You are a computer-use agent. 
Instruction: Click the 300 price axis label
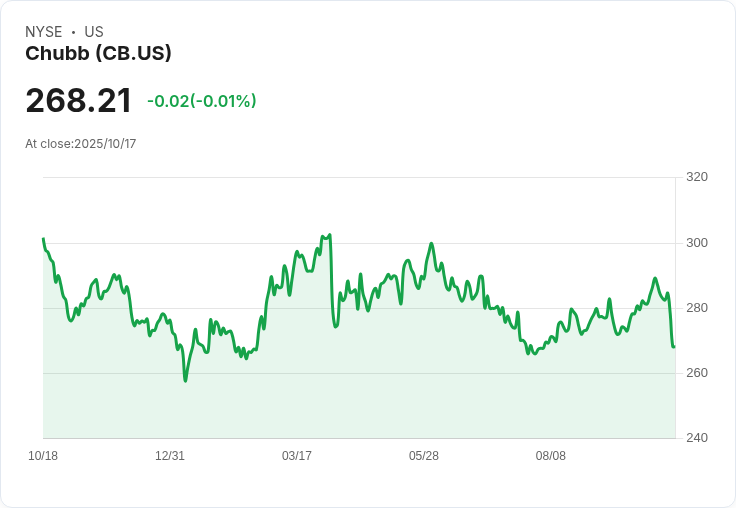click(697, 243)
